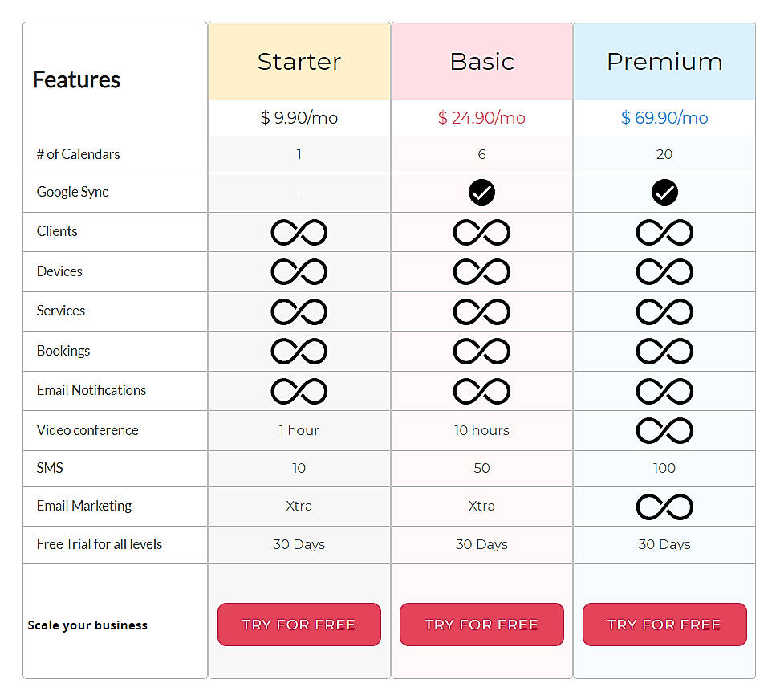This screenshot has width=780, height=700.
Task: Click the infinity icon for Basic Email Notifications
Action: tap(481, 390)
